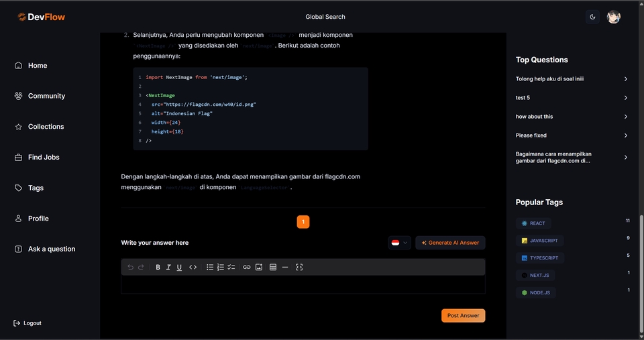Insert a bulleted list
Viewport: 644px width, 340px height.
tap(210, 268)
